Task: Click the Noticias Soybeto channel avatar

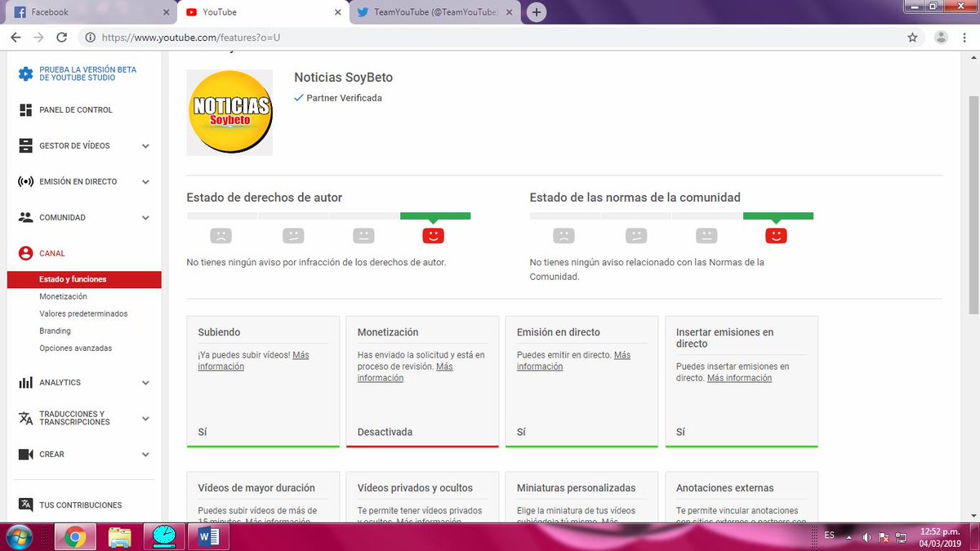Action: point(229,113)
